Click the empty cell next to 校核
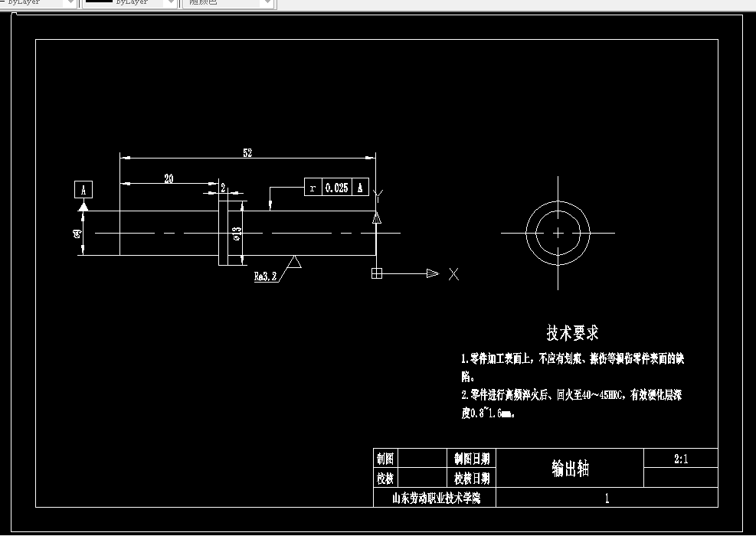Image resolution: width=756 pixels, height=536 pixels. 422,478
